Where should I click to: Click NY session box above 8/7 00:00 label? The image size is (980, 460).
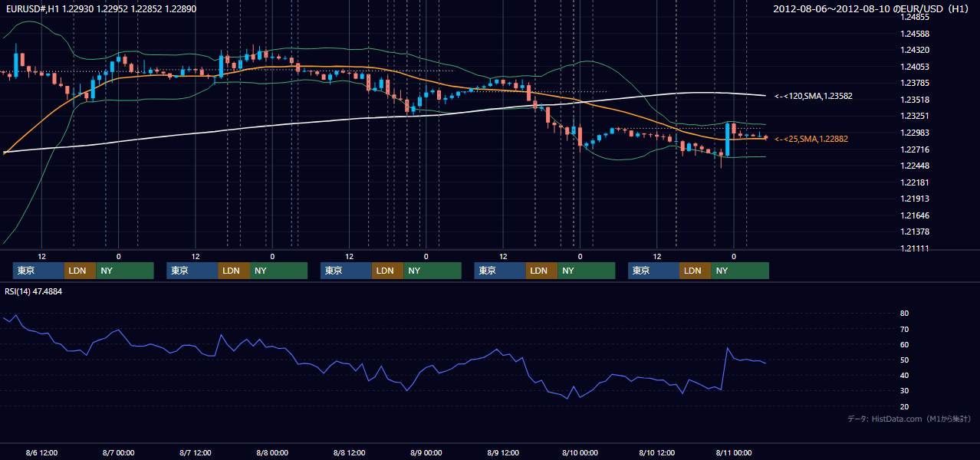point(125,271)
